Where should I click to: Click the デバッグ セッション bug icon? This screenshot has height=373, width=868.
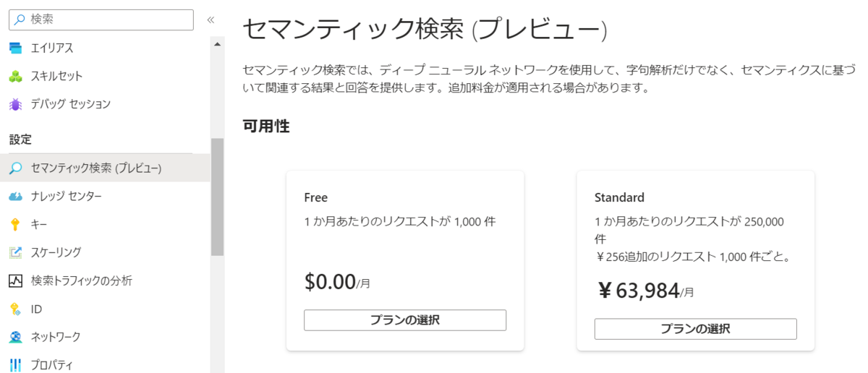click(x=15, y=104)
